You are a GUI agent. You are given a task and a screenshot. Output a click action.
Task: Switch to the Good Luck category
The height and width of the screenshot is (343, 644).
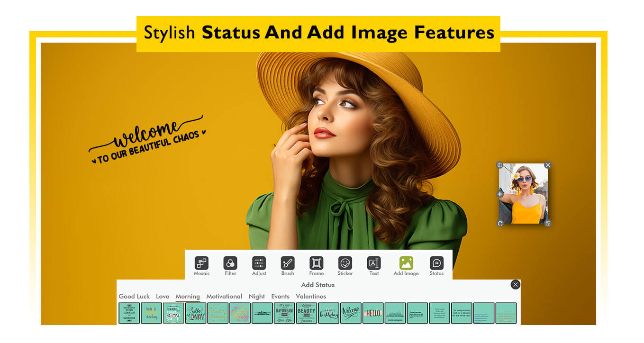click(134, 297)
